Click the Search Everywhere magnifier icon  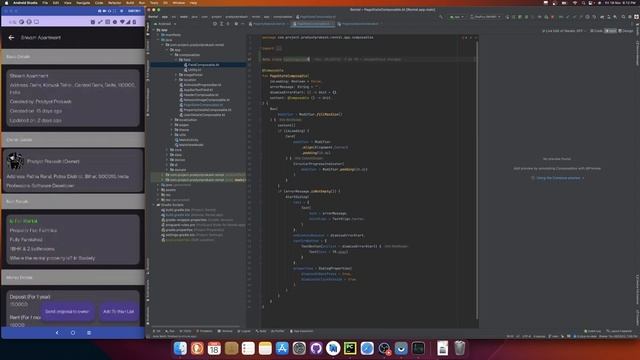(x=623, y=17)
